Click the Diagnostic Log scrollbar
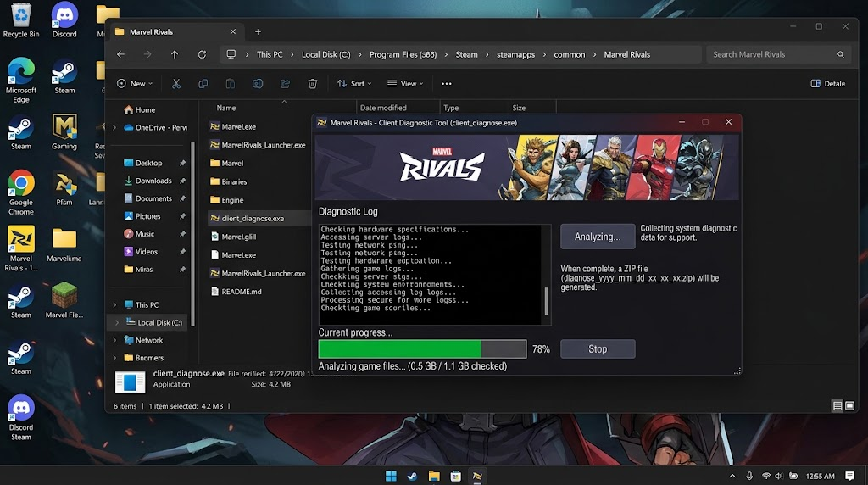This screenshot has height=485, width=868. [x=546, y=301]
